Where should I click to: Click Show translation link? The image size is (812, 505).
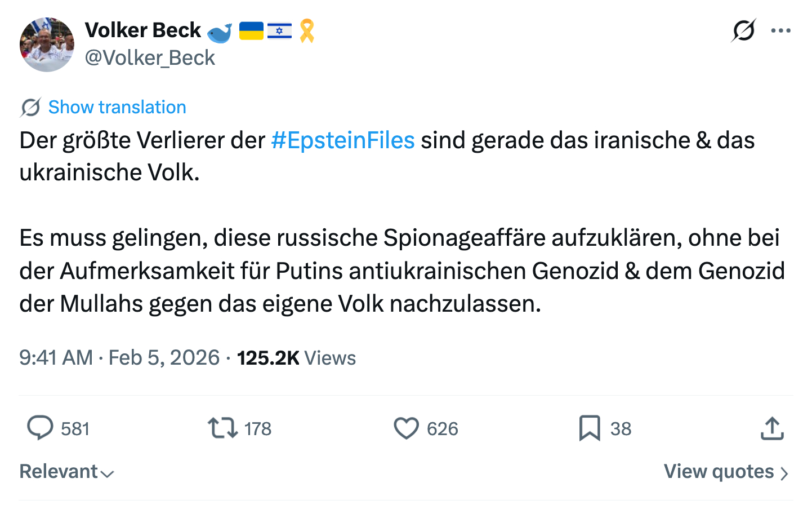(x=117, y=107)
